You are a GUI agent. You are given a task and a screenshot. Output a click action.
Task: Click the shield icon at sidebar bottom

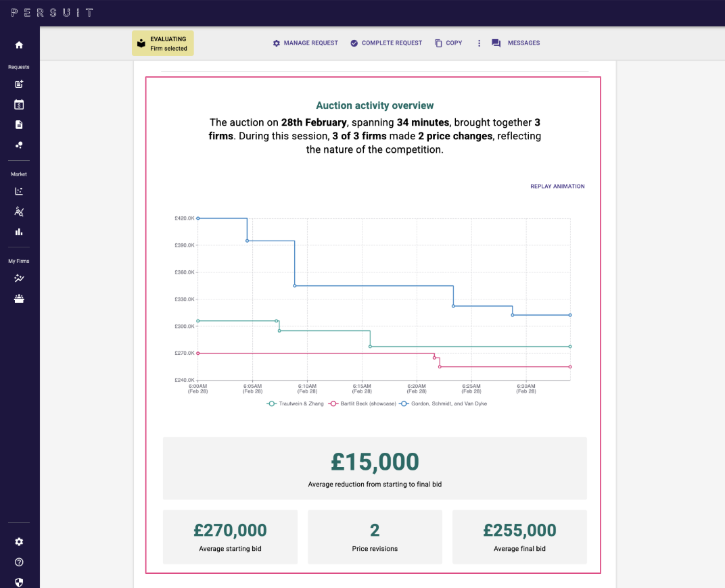(19, 582)
